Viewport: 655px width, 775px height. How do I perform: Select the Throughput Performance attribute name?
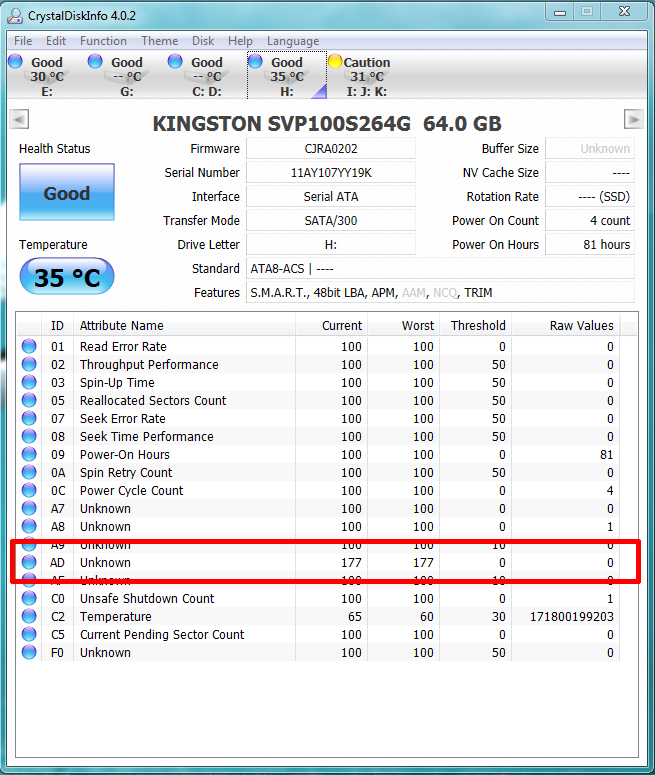point(149,365)
